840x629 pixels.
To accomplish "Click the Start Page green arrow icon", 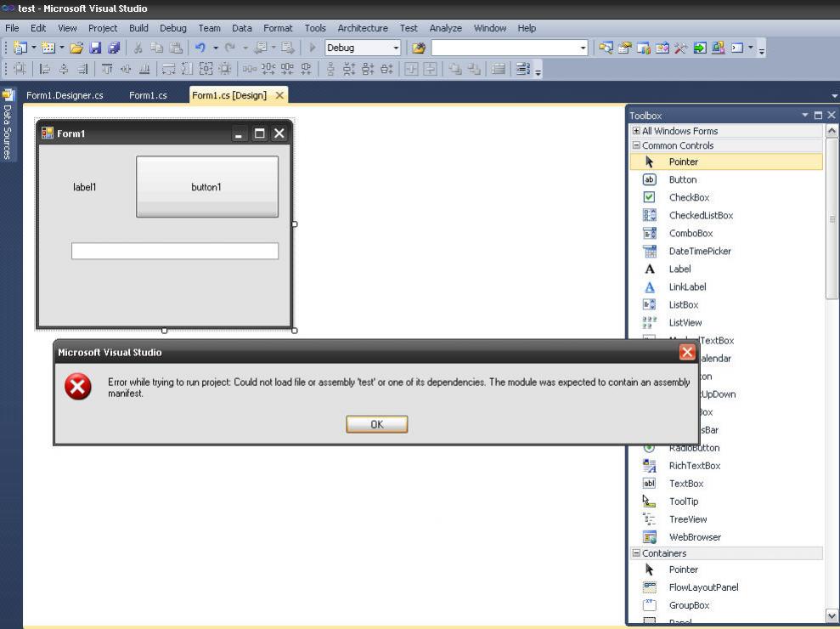I will 700,48.
